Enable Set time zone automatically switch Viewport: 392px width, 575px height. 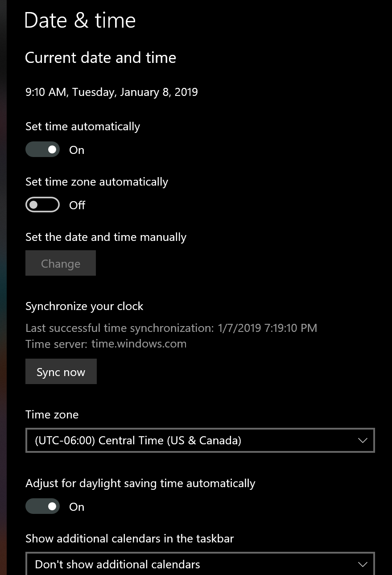[x=42, y=205]
